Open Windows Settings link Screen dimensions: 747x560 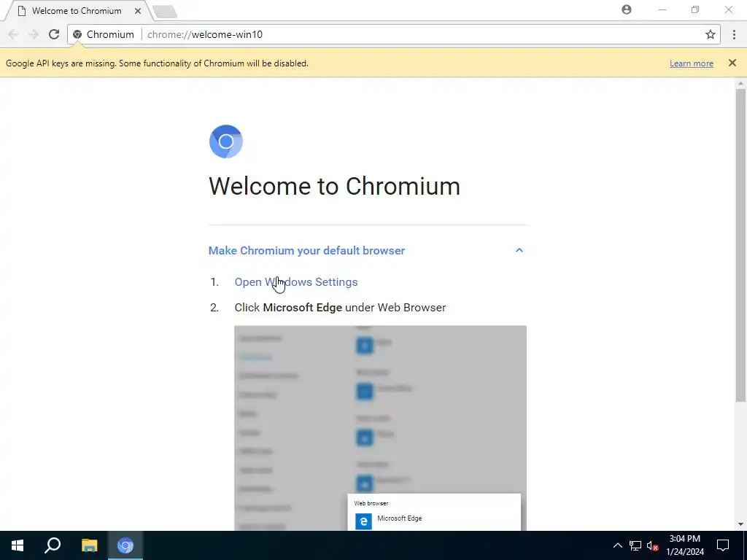(x=296, y=282)
